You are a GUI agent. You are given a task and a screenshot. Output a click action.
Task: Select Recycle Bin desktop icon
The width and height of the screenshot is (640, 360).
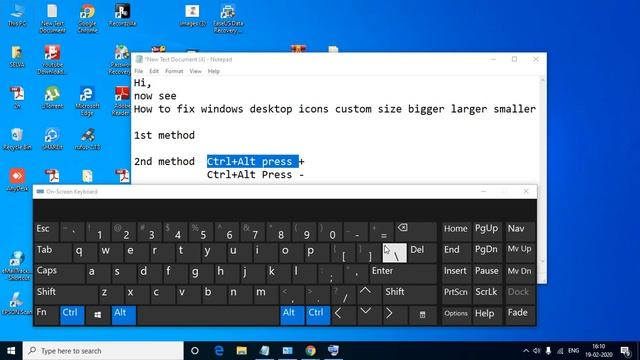pos(17,139)
